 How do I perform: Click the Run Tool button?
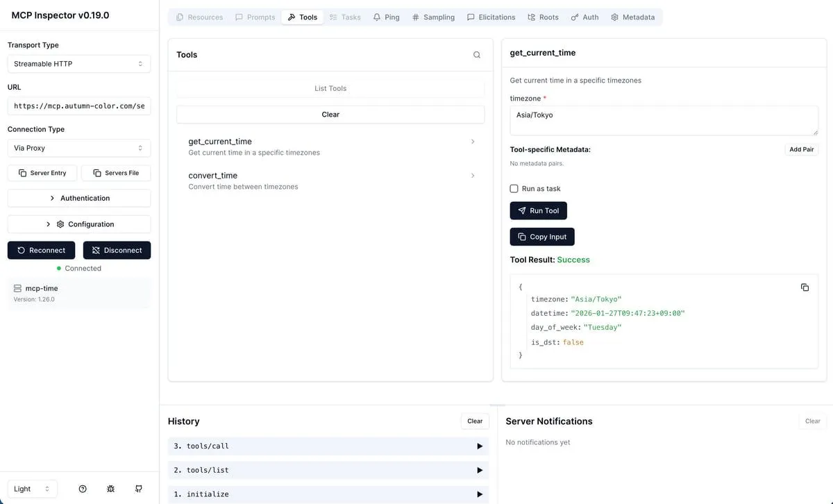[x=538, y=210]
